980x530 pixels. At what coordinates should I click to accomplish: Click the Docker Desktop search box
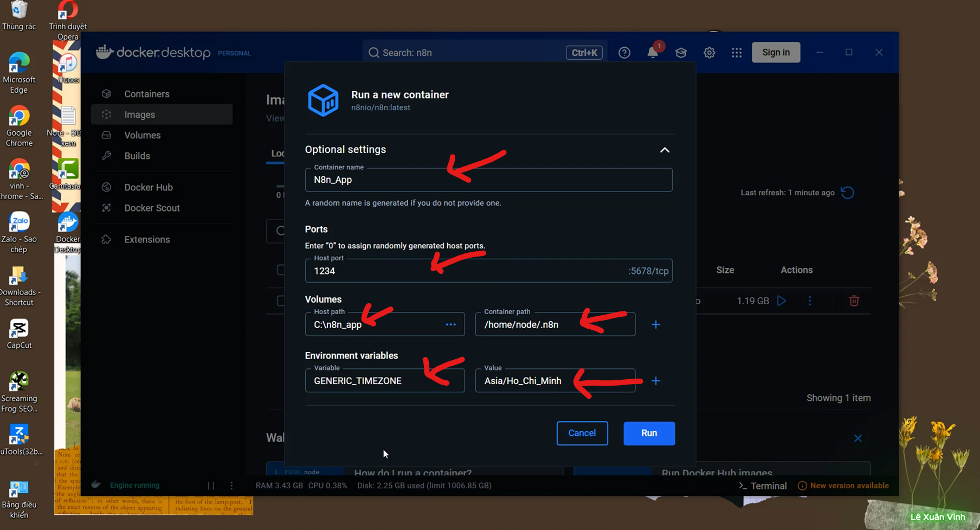pos(485,53)
